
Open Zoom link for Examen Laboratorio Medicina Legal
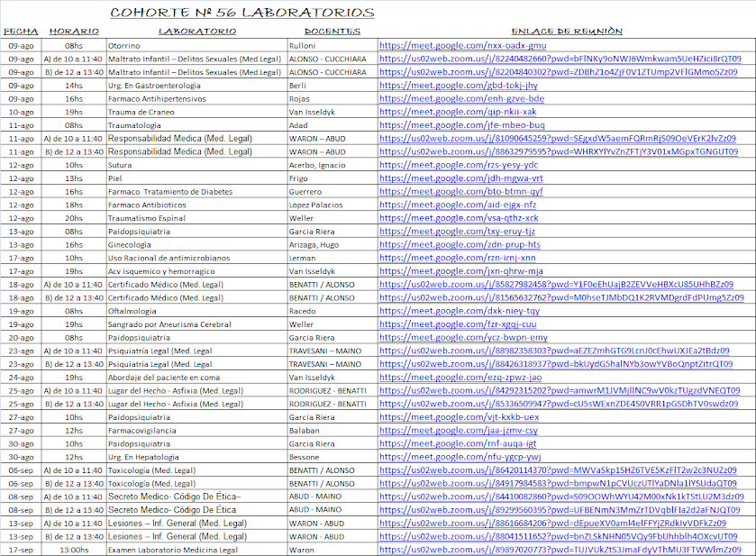[x=560, y=550]
